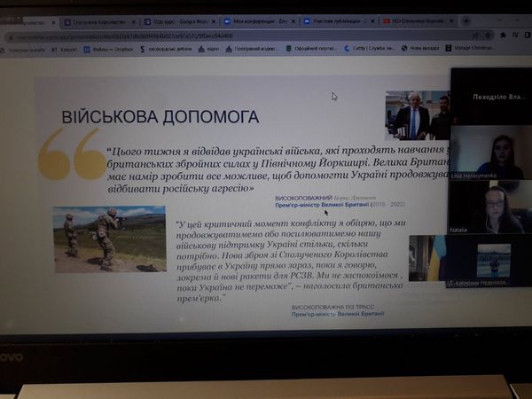This screenshot has width=532, height=399.
Task: Open the 'гідро' bookmark
Action: pos(208,49)
